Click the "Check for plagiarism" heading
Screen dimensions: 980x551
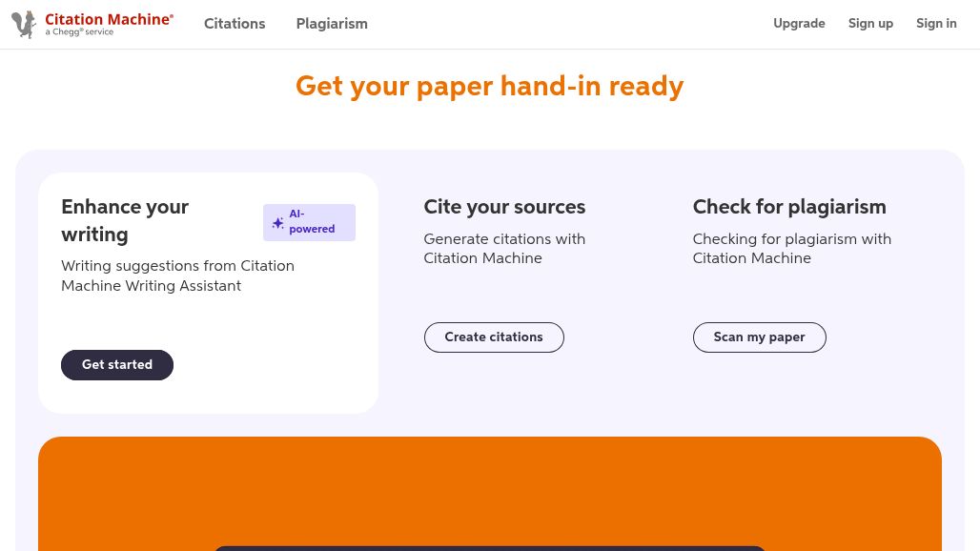coord(789,207)
